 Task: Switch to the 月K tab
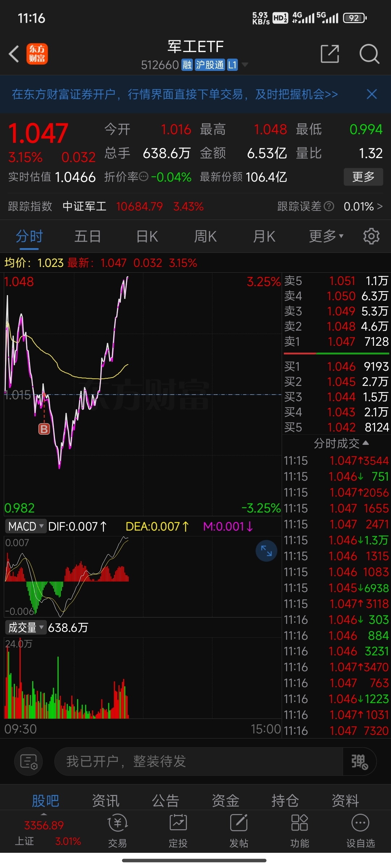click(x=264, y=236)
